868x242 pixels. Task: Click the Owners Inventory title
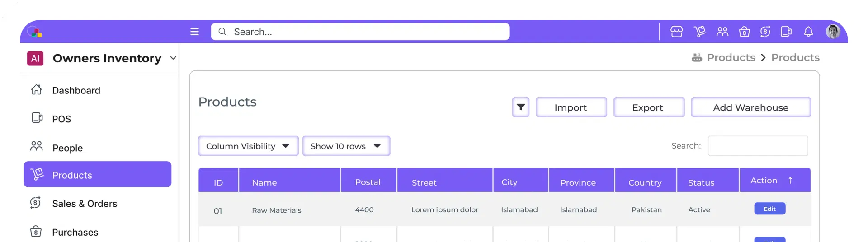coord(107,58)
